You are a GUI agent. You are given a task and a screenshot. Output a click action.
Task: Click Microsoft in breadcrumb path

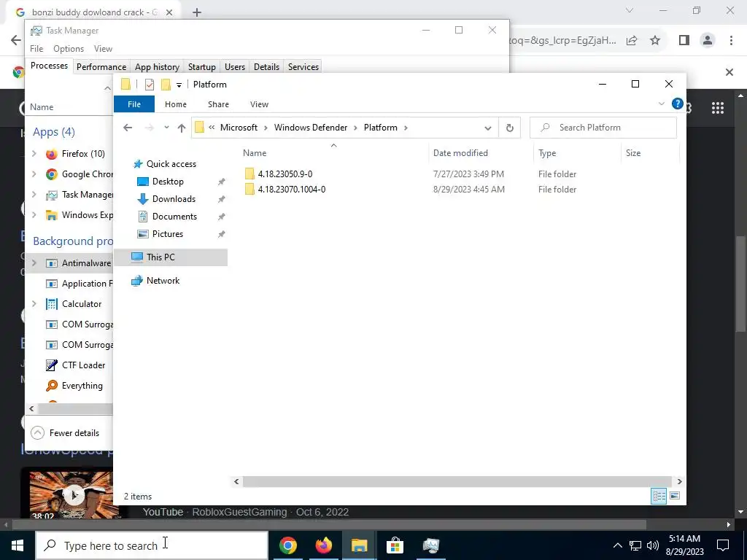(239, 128)
